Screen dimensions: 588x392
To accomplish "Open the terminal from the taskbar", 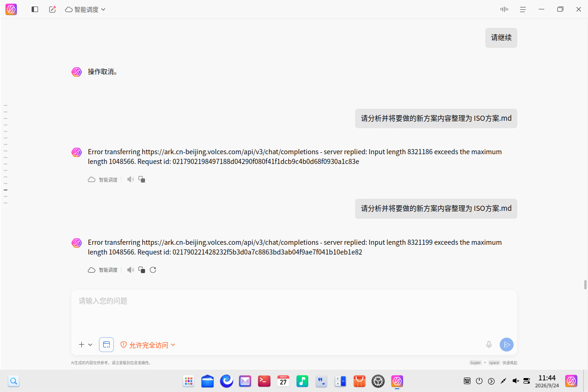I will (x=264, y=381).
